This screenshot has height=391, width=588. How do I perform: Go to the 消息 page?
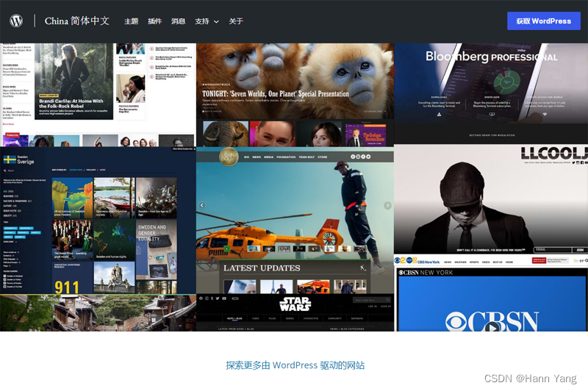(x=178, y=21)
